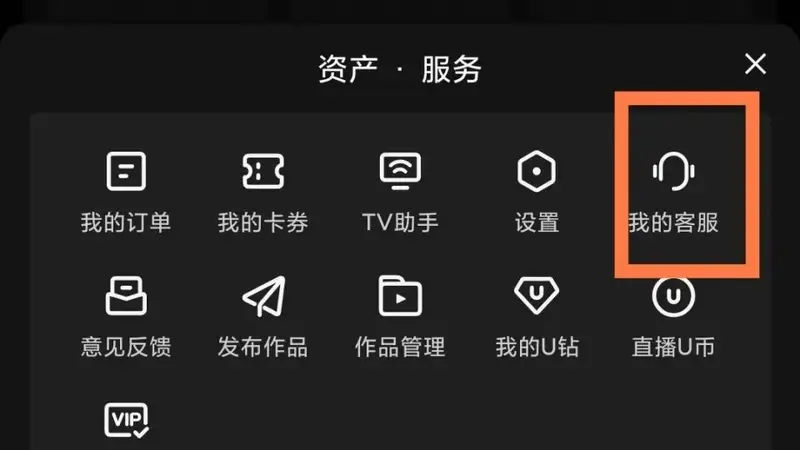The height and width of the screenshot is (450, 800).
Task: Select the 意见反馈 text label
Action: click(126, 347)
